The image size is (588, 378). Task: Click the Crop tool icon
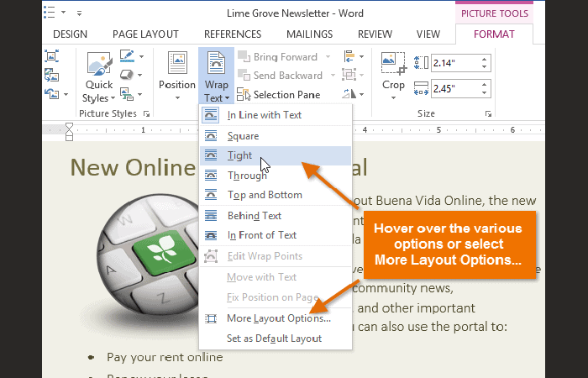click(x=392, y=63)
